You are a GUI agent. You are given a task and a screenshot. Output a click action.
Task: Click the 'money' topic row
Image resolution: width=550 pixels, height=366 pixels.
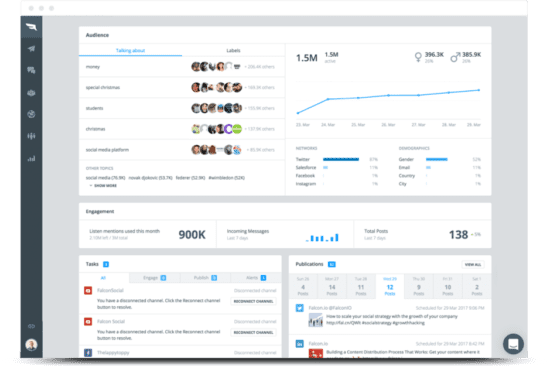182,67
